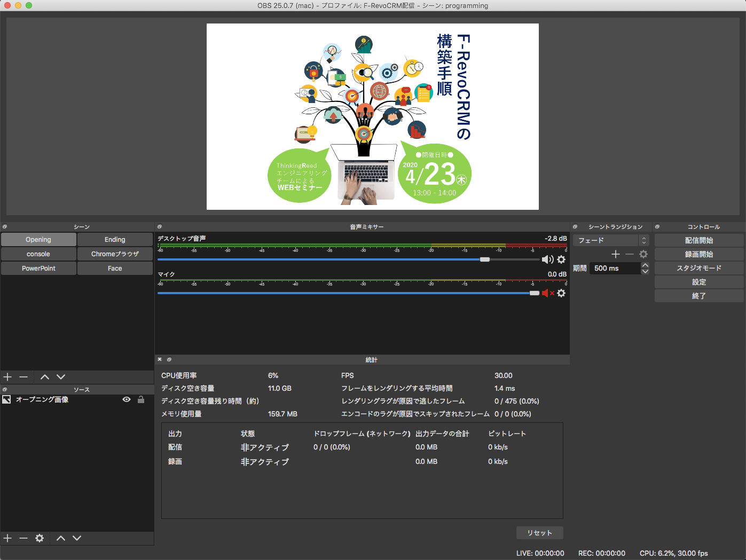The width and height of the screenshot is (746, 560).
Task: Increase transition duration with up arrow
Action: tap(645, 265)
